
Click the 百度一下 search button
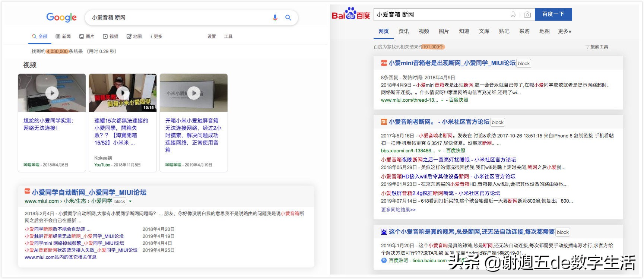click(x=553, y=14)
